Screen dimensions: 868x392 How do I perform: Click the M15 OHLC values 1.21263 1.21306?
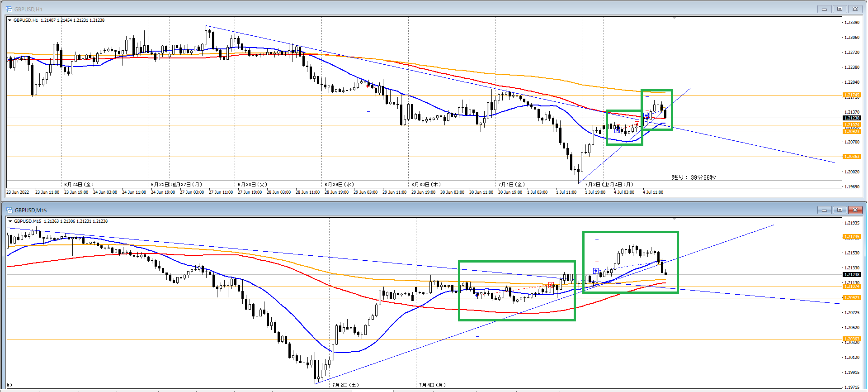(60, 221)
